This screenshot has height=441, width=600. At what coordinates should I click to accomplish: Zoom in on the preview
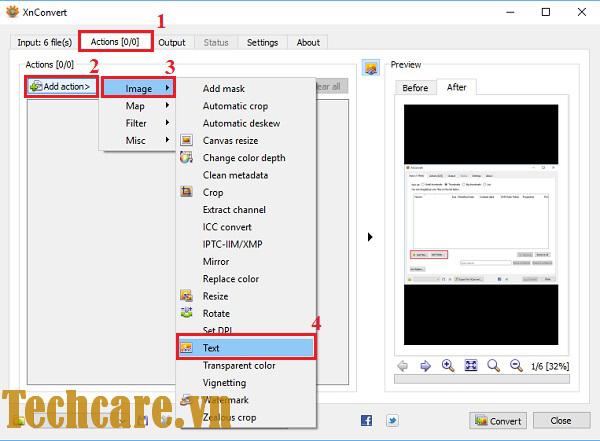448,366
